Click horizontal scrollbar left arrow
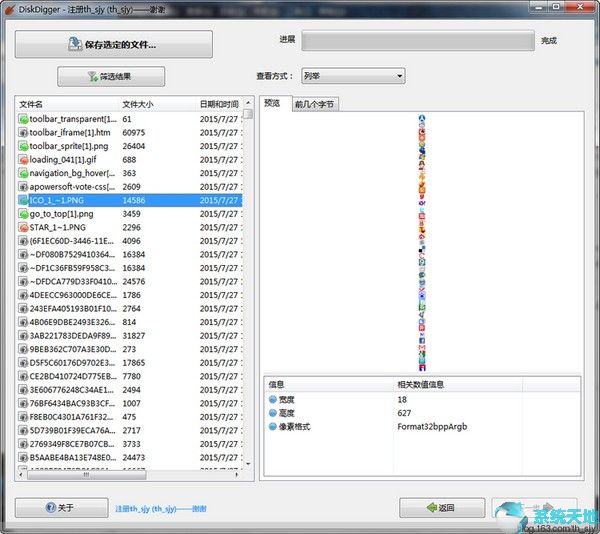Image resolution: width=600 pixels, height=534 pixels. tap(21, 475)
